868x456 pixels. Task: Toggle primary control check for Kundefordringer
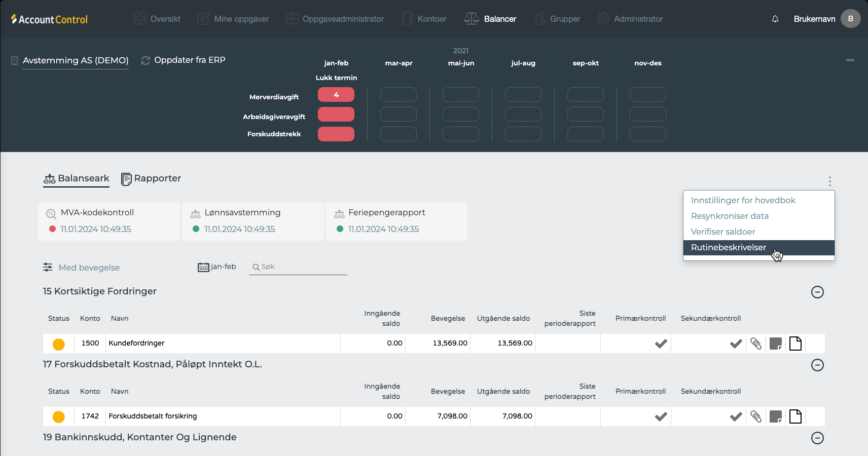661,344
